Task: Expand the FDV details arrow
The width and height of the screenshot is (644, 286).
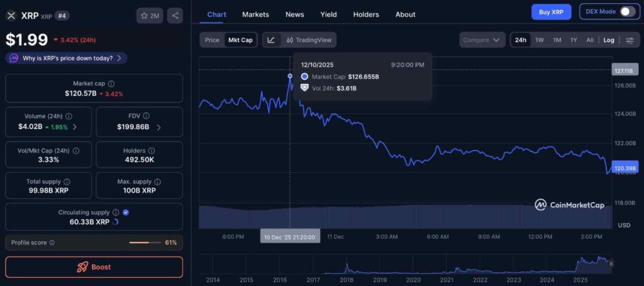Action: click(x=158, y=127)
